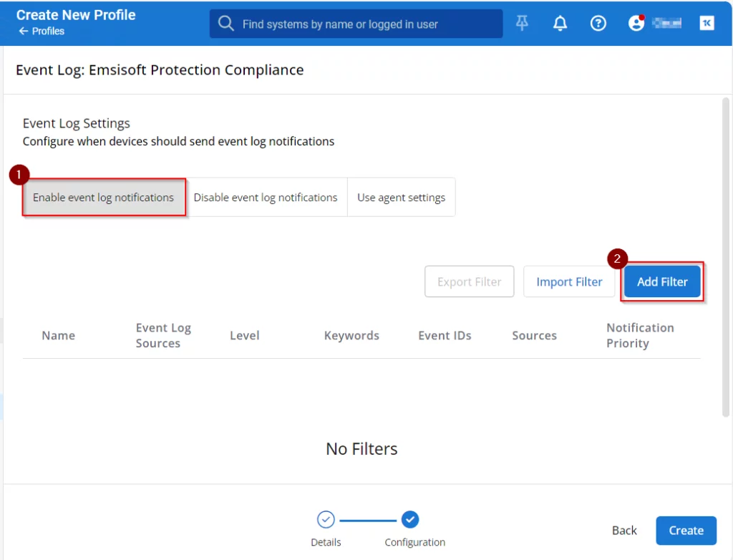Click the Back button
The image size is (733, 560).
[x=624, y=531]
